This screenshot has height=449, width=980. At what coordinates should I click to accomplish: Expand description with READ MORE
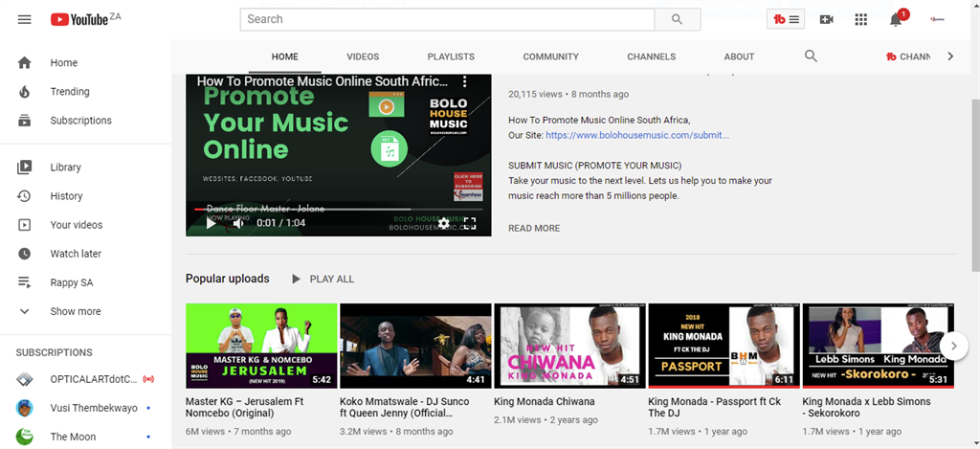[x=534, y=228]
